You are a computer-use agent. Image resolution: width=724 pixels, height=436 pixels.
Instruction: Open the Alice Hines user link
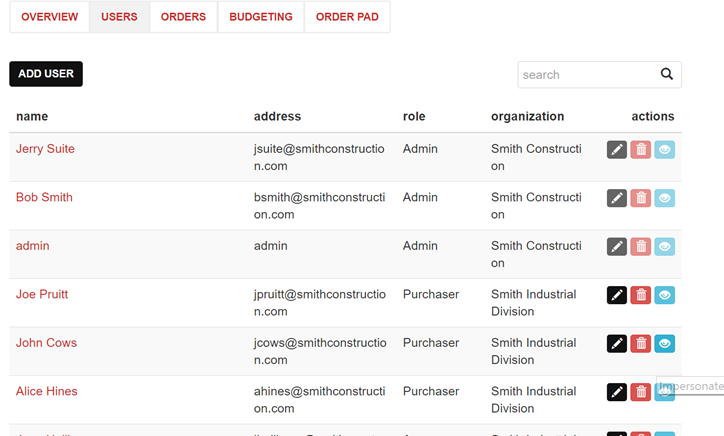46,391
